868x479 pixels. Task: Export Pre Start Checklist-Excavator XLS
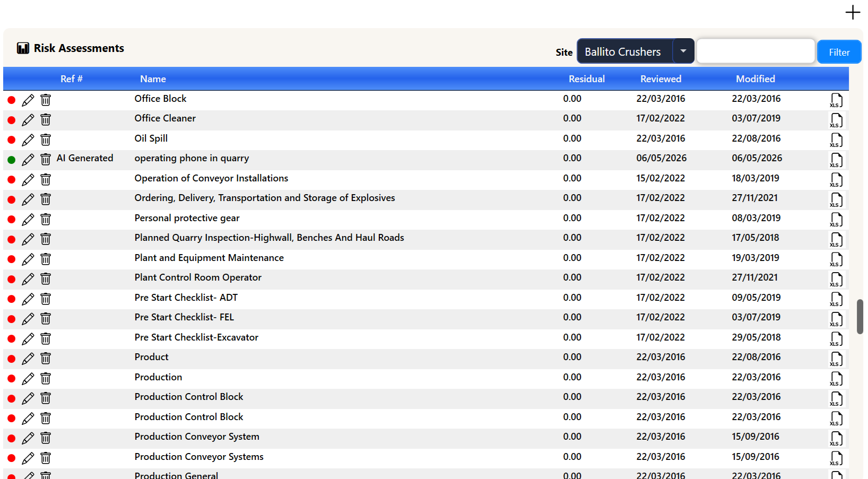836,339
